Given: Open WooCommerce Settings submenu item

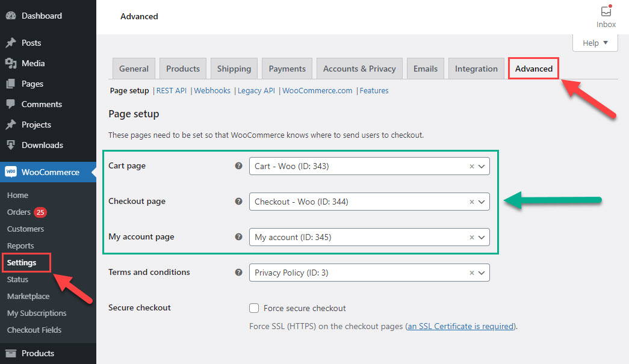Looking at the screenshot, I should [22, 262].
